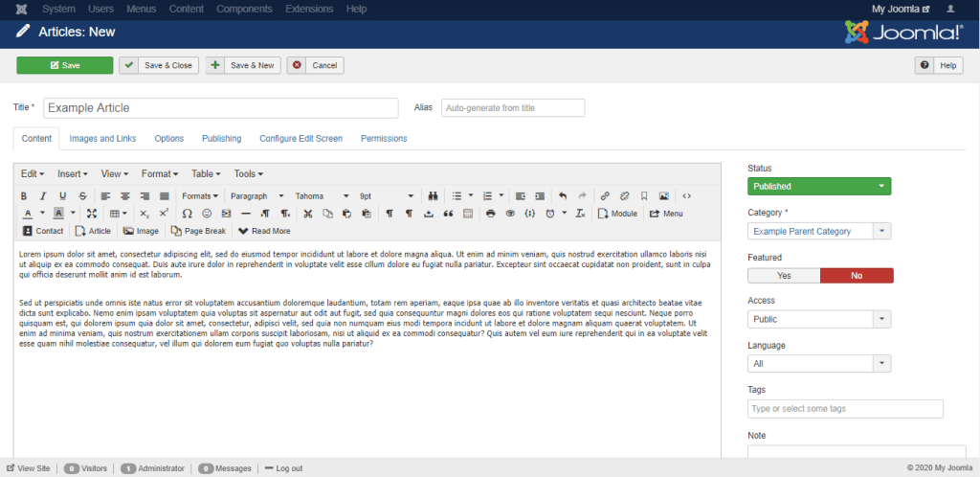Screen dimensions: 980x477
Task: Insert an anchor bookmark
Action: point(644,196)
